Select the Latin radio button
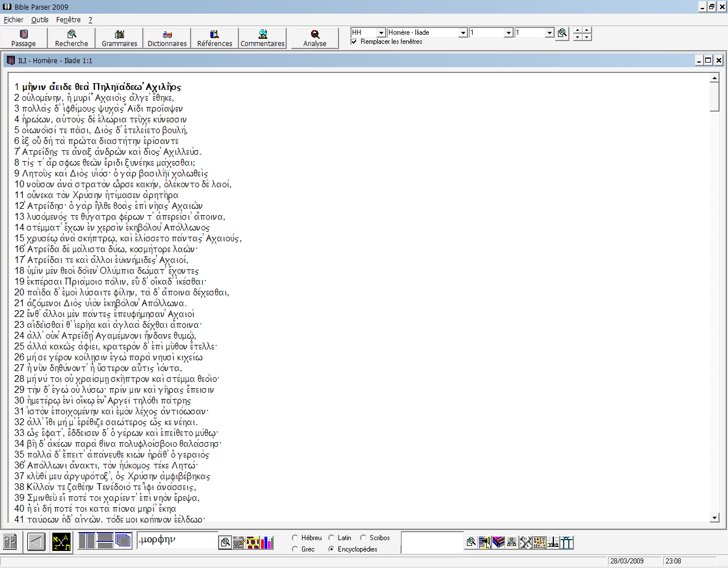The height and width of the screenshot is (568, 728). 332,537
